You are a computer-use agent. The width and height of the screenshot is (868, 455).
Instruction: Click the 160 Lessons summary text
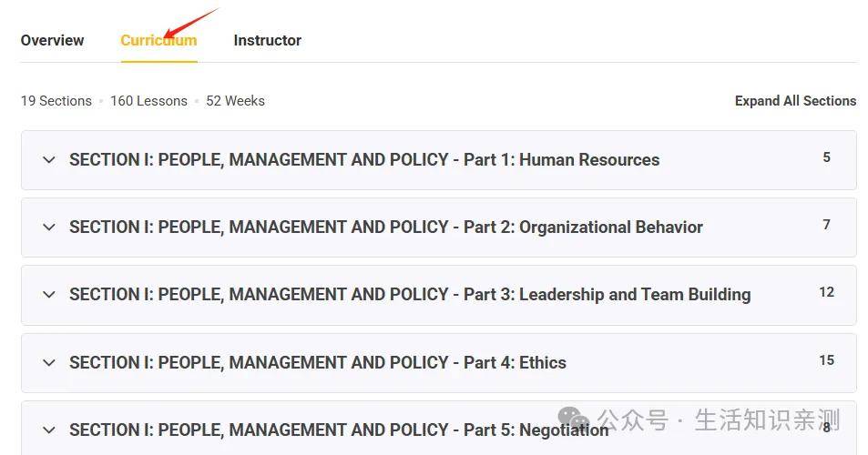tap(148, 101)
